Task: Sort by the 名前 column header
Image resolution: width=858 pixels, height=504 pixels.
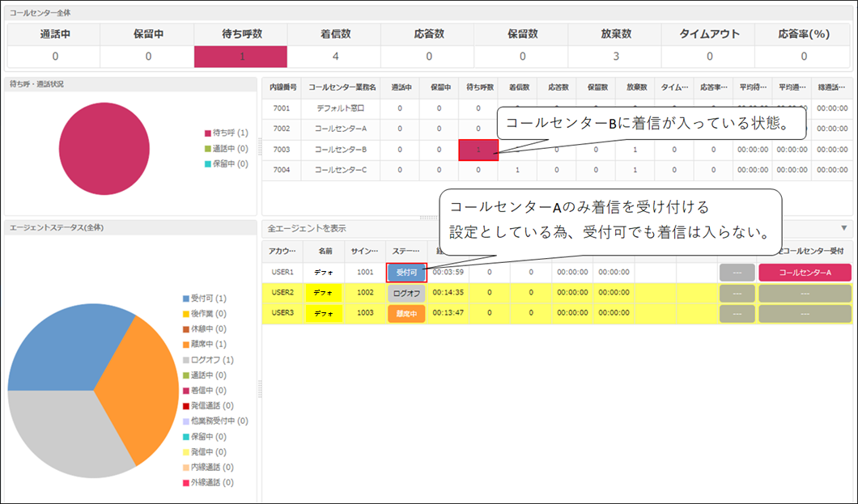Action: pos(325,251)
